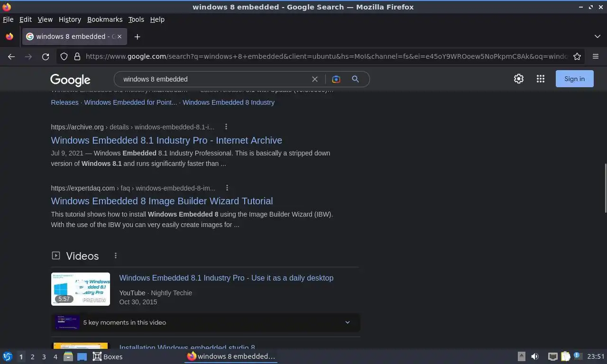This screenshot has height=364, width=607.
Task: Switch to workspace 2 in taskbar
Action: point(32,357)
